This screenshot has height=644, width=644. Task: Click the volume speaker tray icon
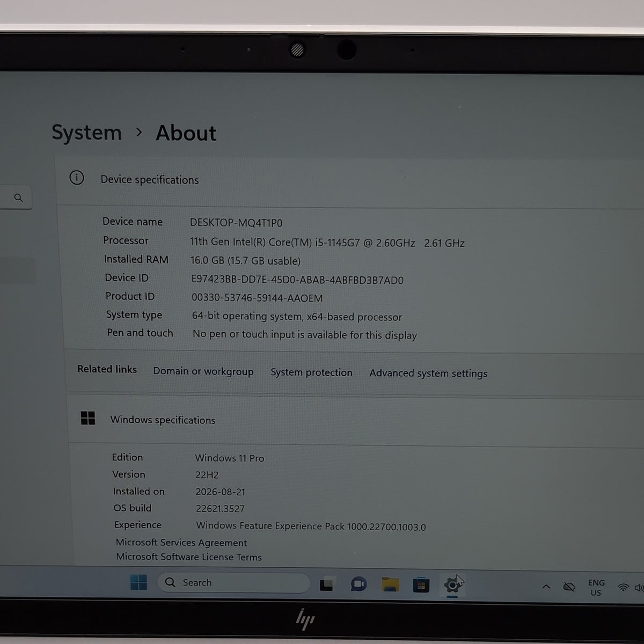pyautogui.click(x=639, y=588)
